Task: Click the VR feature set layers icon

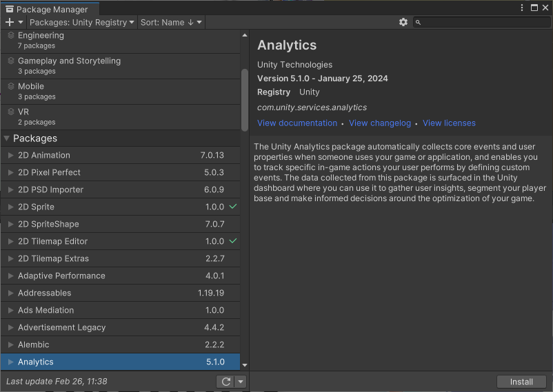Action: tap(11, 112)
